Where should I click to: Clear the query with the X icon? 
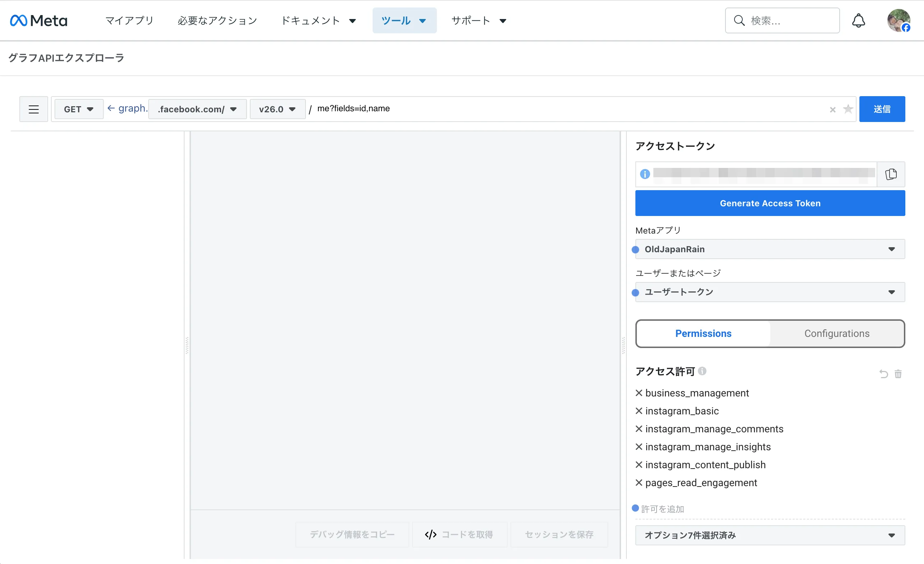(832, 109)
